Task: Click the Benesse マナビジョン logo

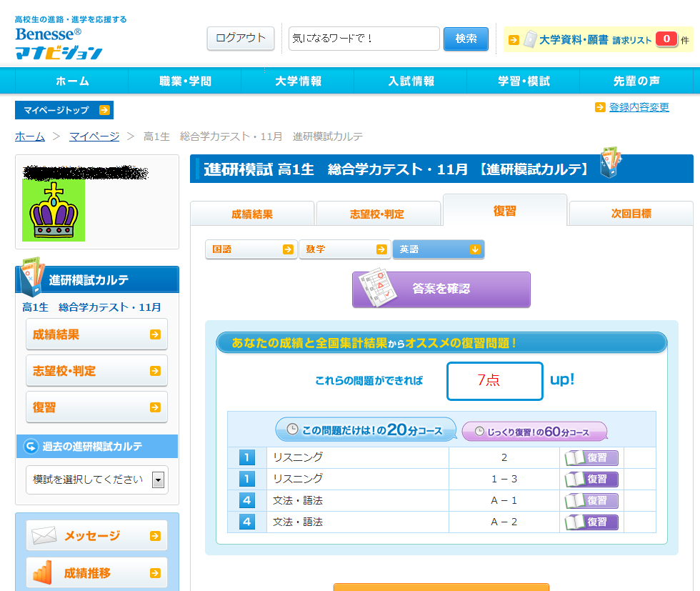Action: (x=59, y=43)
